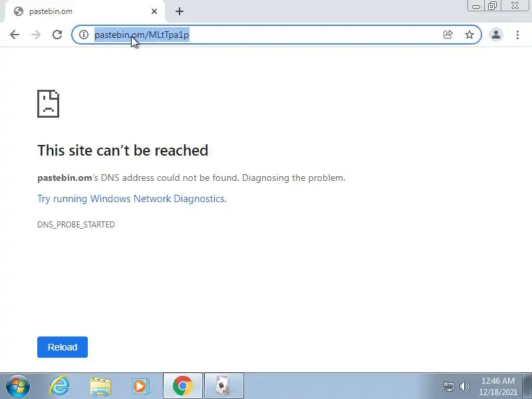Share this page icon in address bar
Viewport: 532px width, 399px height.
[x=448, y=35]
